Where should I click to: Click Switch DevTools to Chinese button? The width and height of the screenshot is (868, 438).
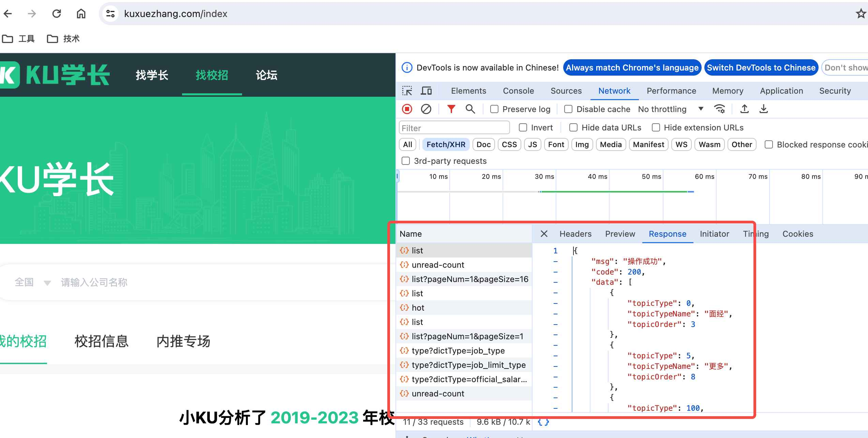(761, 68)
